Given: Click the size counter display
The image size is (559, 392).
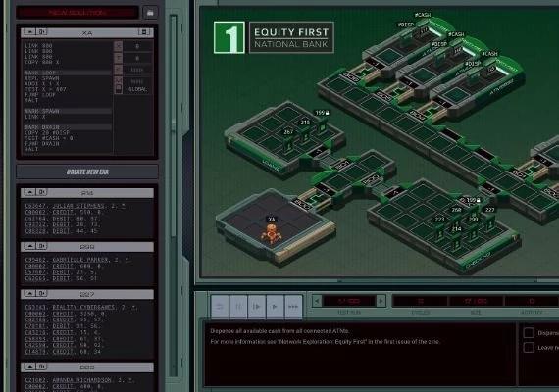Looking at the screenshot, I should tap(476, 301).
